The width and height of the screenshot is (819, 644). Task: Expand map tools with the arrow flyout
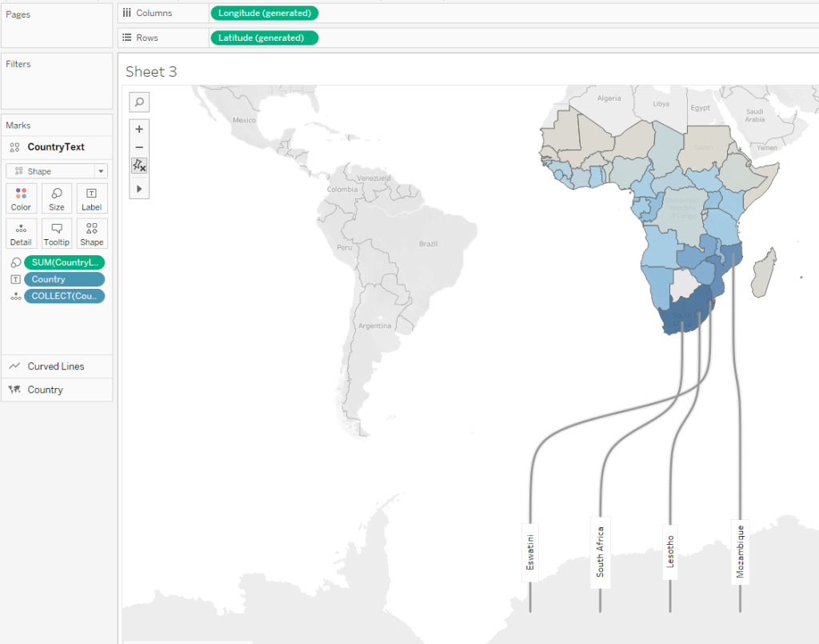[139, 189]
